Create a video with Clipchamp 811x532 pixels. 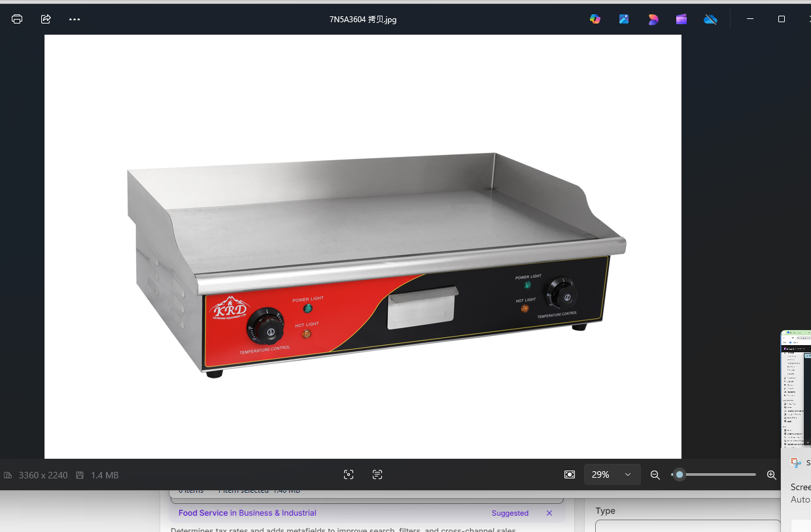coord(681,19)
